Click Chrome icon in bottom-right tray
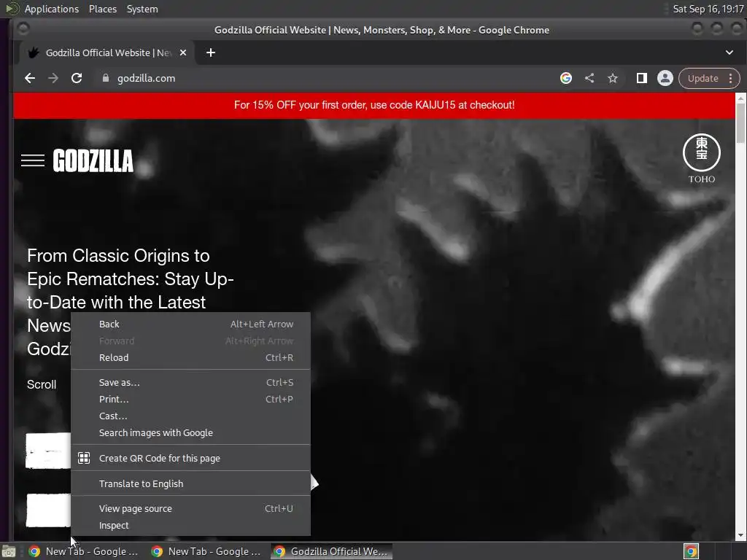Viewport: 747px width, 560px height. pyautogui.click(x=691, y=551)
